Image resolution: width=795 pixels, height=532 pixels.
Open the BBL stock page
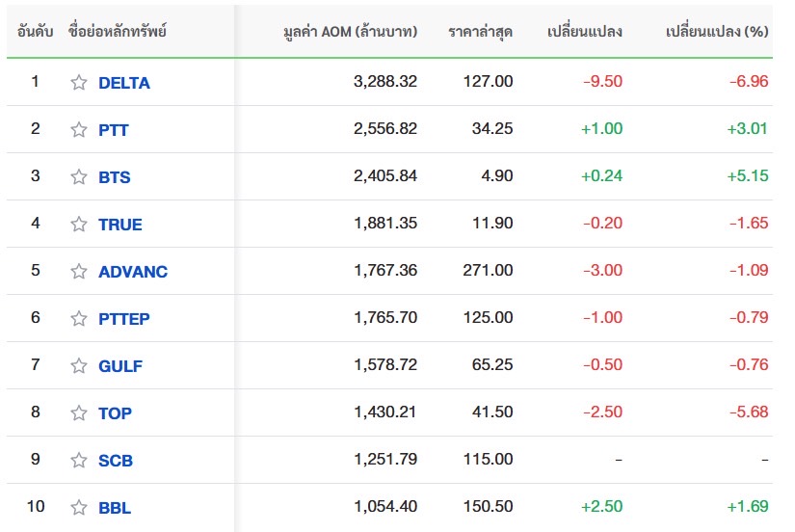pos(114,508)
